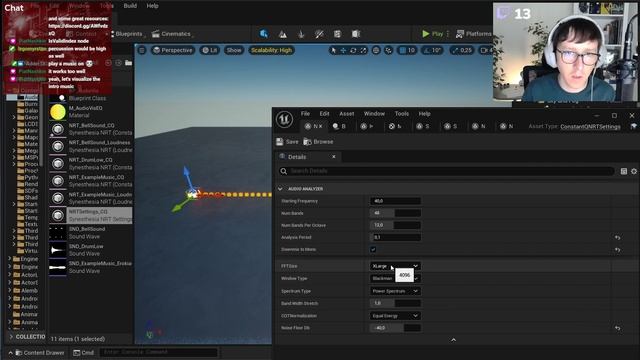Open the Platforms menu
640x360 pixels.
(x=473, y=34)
